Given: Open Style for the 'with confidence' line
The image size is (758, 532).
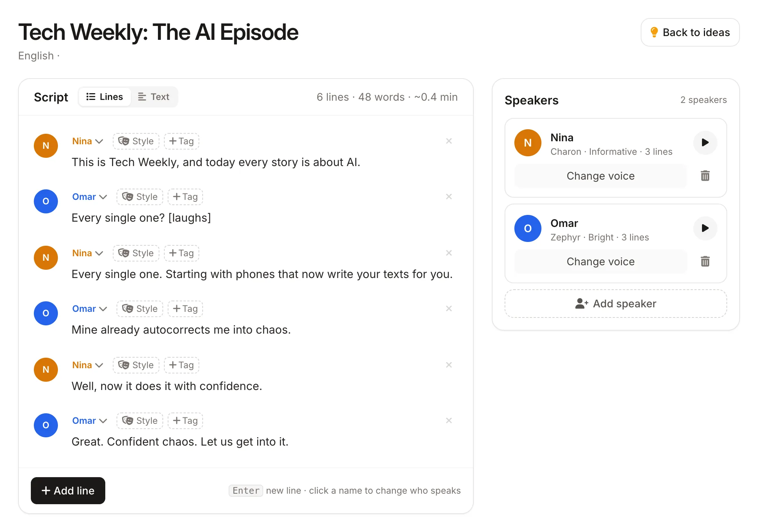Looking at the screenshot, I should 136,365.
